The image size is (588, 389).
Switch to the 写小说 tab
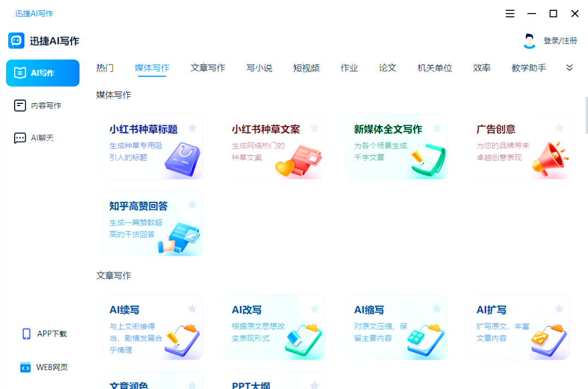pos(259,68)
